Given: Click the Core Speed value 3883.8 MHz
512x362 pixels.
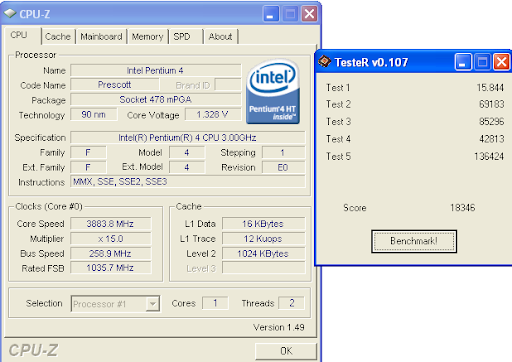Looking at the screenshot, I should pyautogui.click(x=111, y=224).
